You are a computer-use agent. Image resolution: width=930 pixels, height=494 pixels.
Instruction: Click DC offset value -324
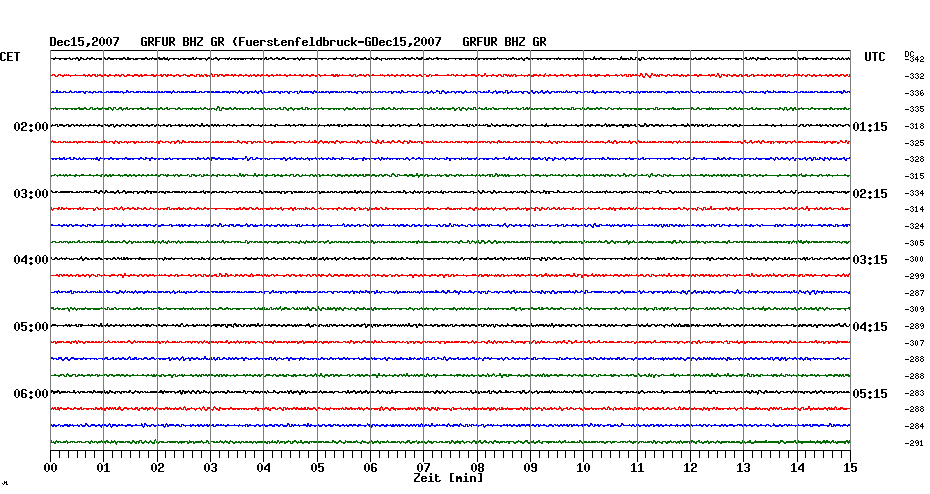[914, 227]
